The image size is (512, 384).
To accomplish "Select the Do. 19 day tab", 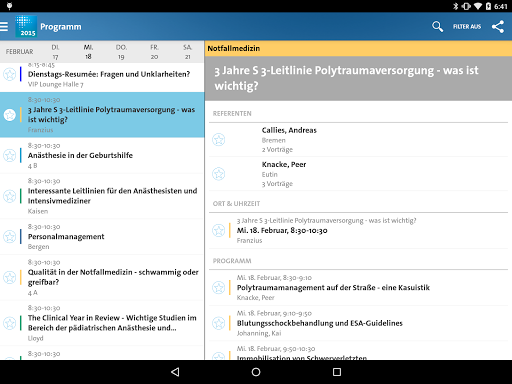I will click(x=121, y=52).
